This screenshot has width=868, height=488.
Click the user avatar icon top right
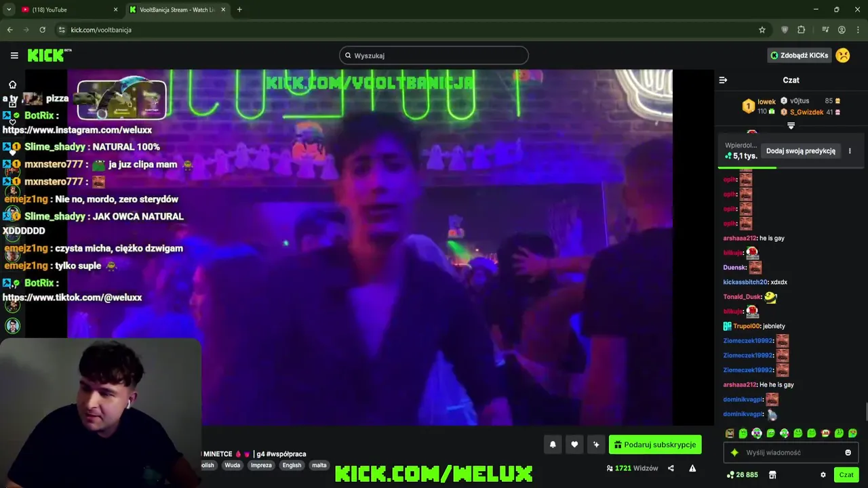click(843, 56)
